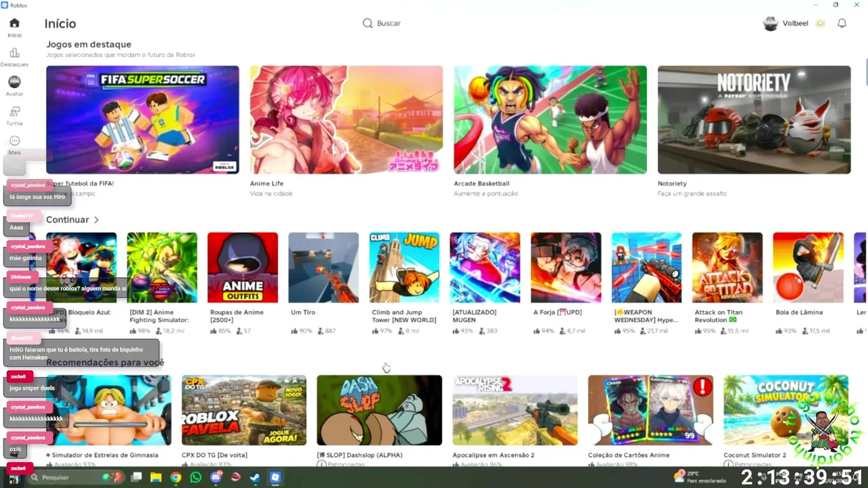This screenshot has width=868, height=488.
Task: Focus the Buscar search field
Action: tap(389, 23)
